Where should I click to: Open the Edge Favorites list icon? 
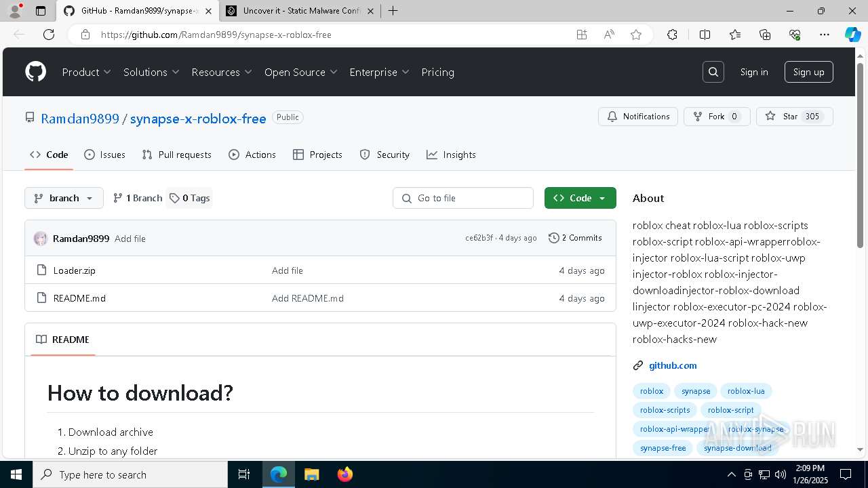coord(735,35)
